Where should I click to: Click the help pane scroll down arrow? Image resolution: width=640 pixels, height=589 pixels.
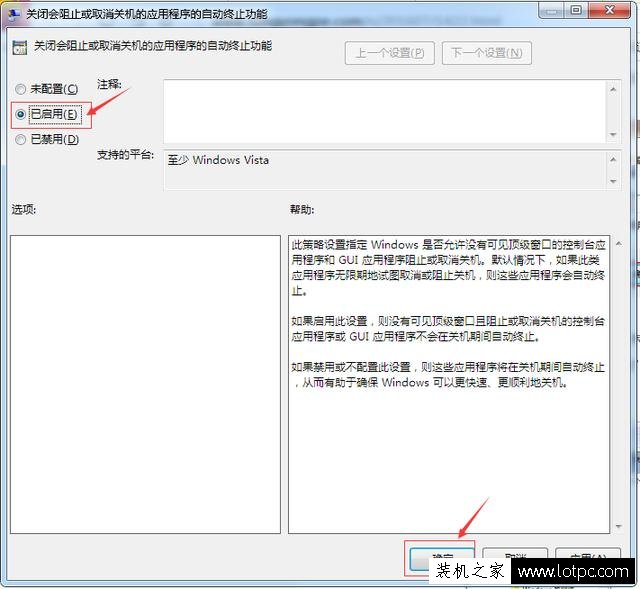pyautogui.click(x=619, y=527)
